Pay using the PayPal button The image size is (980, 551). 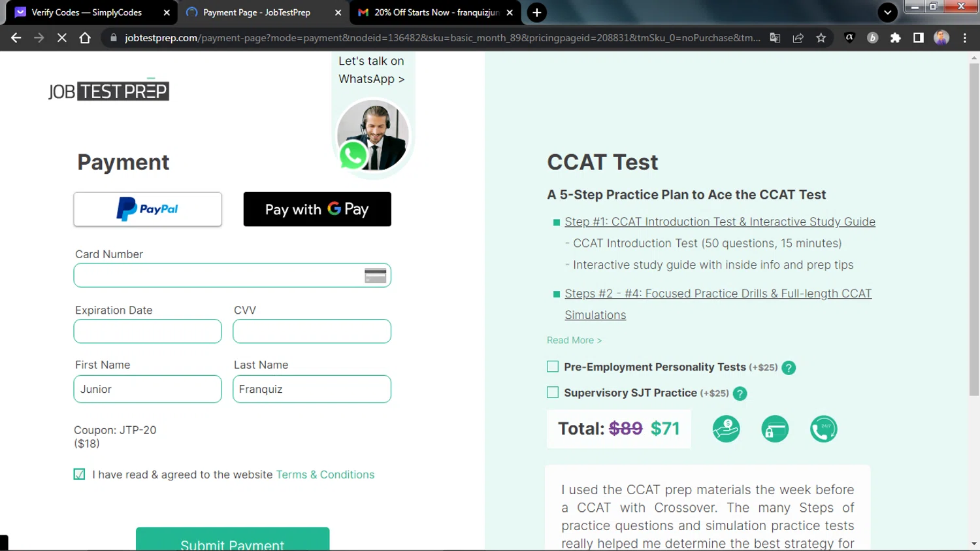coord(148,209)
